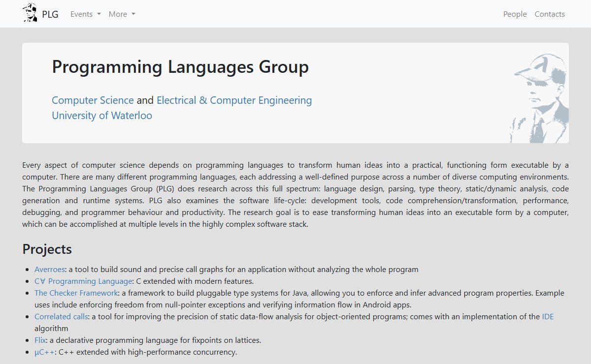Follow the Computer Science link

coord(93,100)
